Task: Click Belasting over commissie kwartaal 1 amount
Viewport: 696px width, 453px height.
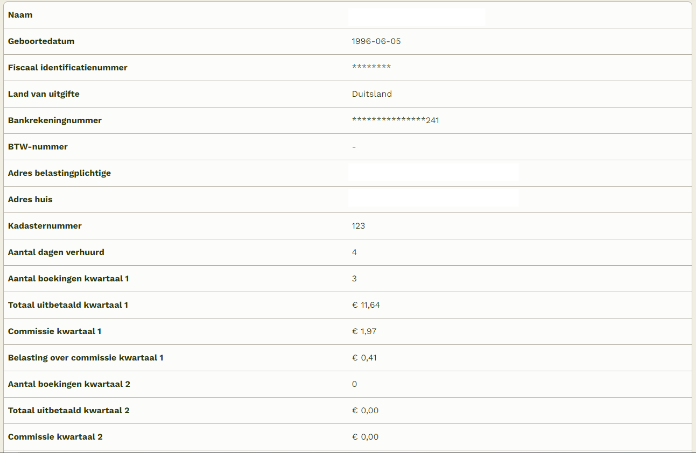Action: 364,358
